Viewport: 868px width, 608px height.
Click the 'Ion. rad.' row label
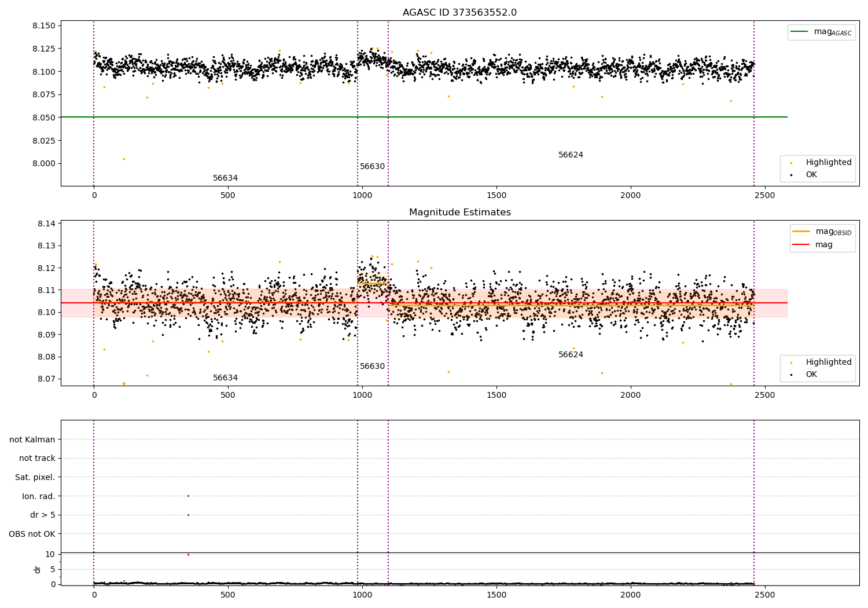(38, 496)
